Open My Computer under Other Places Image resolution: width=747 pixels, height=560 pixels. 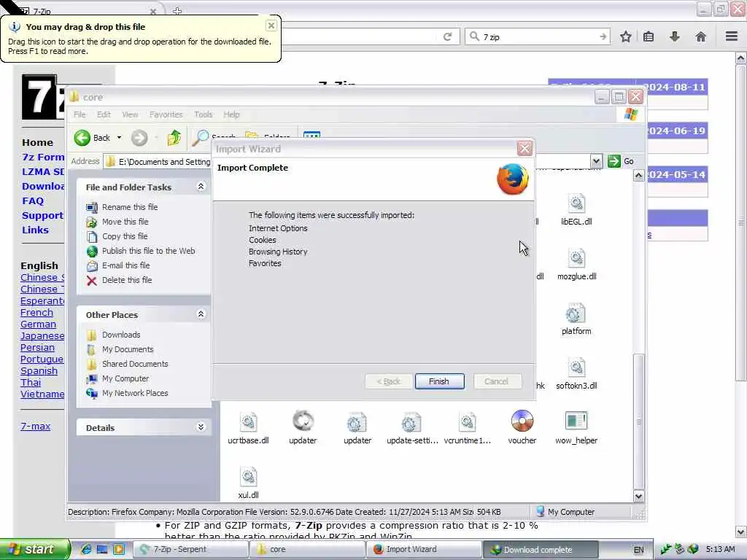pos(125,378)
